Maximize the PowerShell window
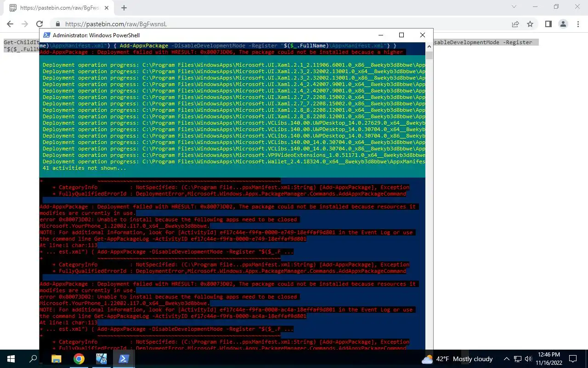Image resolution: width=588 pixels, height=368 pixels. (x=401, y=35)
